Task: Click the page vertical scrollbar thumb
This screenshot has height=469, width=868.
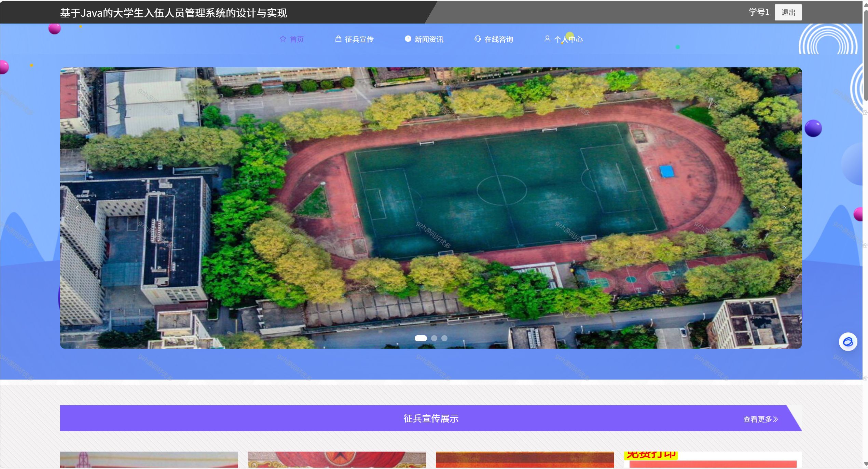Action: 866,55
